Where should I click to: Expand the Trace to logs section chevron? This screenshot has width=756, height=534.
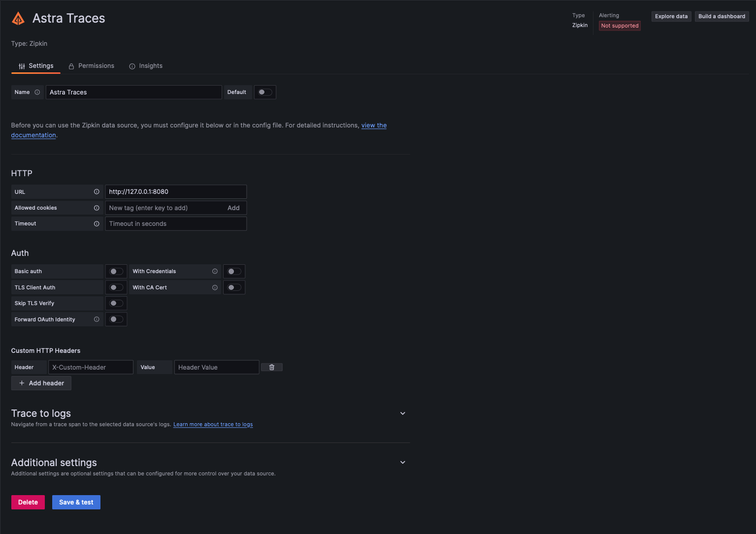(x=403, y=413)
